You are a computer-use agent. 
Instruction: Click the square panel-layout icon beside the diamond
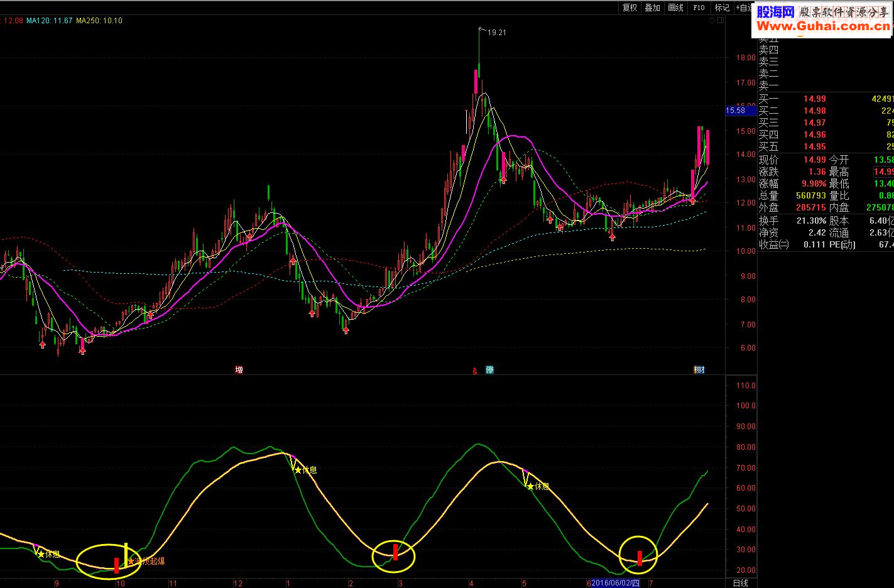721,20
